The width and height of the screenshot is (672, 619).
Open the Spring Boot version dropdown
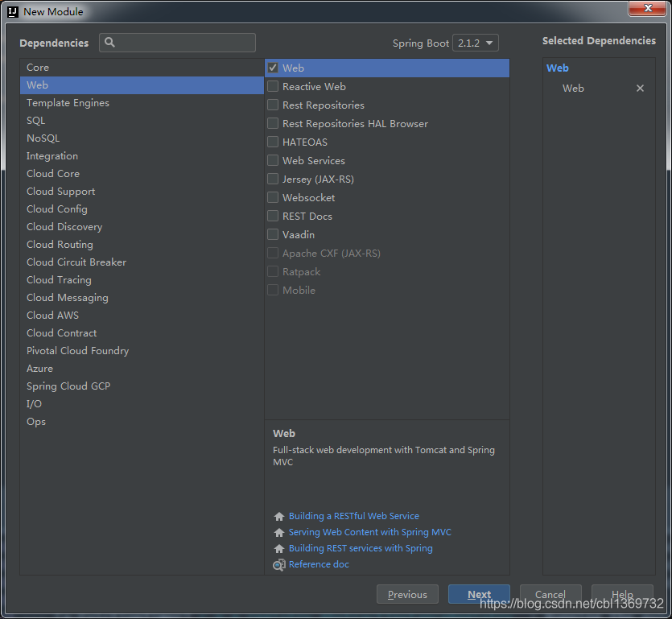tap(476, 43)
